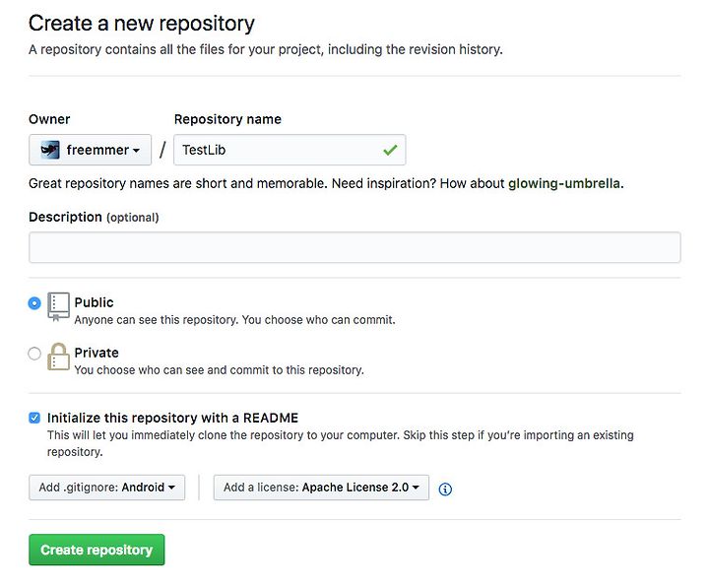Viewport: 709px width, 588px height.
Task: Click the Description (optional) label
Action: (x=94, y=217)
